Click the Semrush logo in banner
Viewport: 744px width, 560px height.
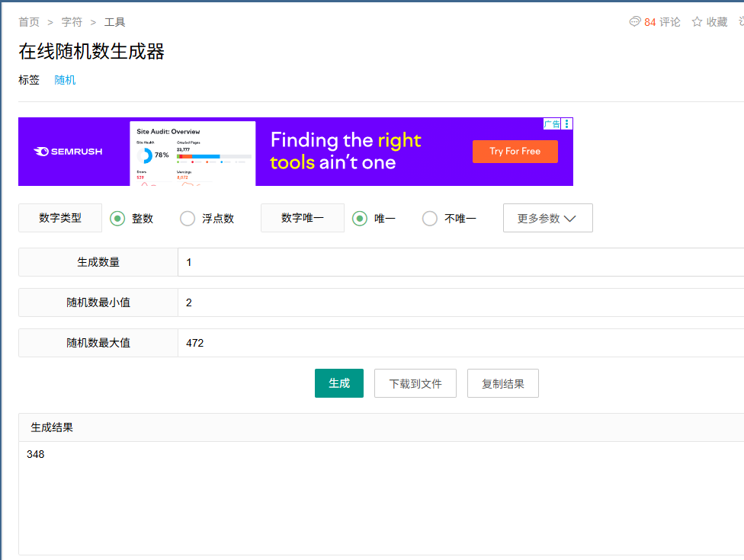[69, 152]
